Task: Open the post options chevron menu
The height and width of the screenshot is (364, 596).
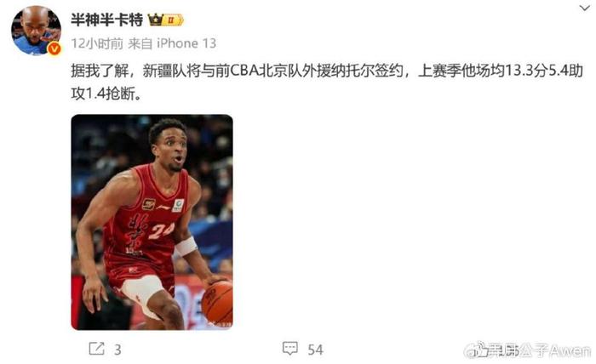Action: coord(584,8)
